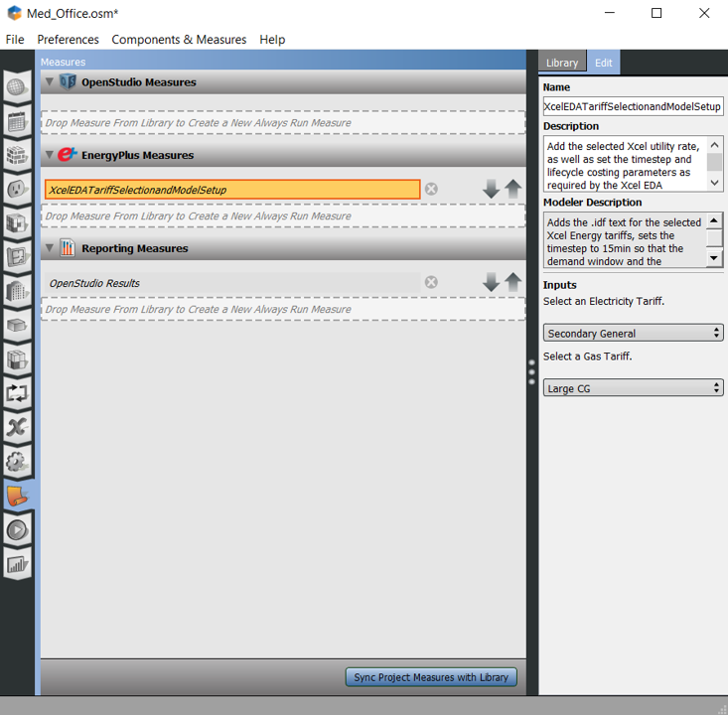This screenshot has width=728, height=715.
Task: Open the Large CG gas tariff dropdown
Action: pos(633,388)
